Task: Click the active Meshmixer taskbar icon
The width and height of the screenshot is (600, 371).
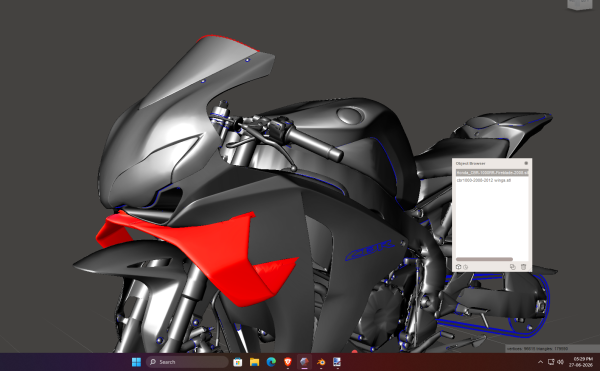Action: 304,362
